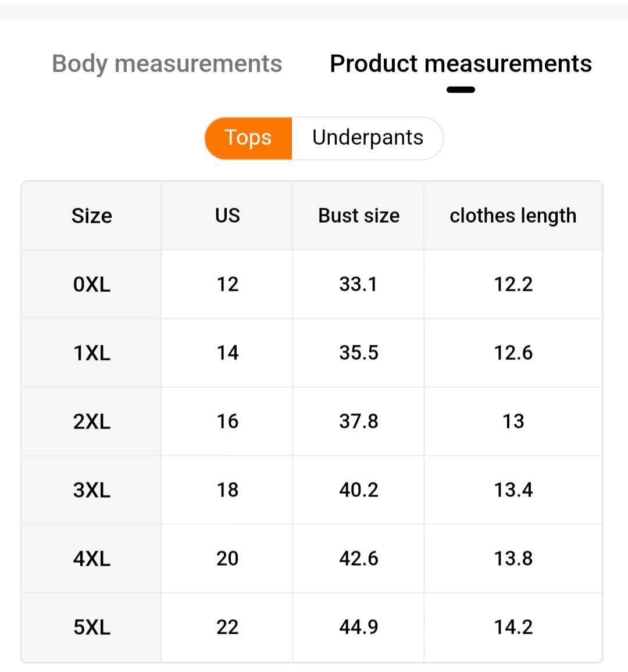Image resolution: width=628 pixels, height=672 pixels.
Task: Click the clothes length column header
Action: pos(513,216)
